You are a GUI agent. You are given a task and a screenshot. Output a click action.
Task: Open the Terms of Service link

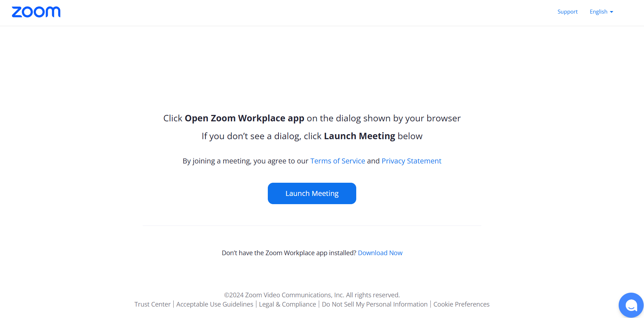337,161
